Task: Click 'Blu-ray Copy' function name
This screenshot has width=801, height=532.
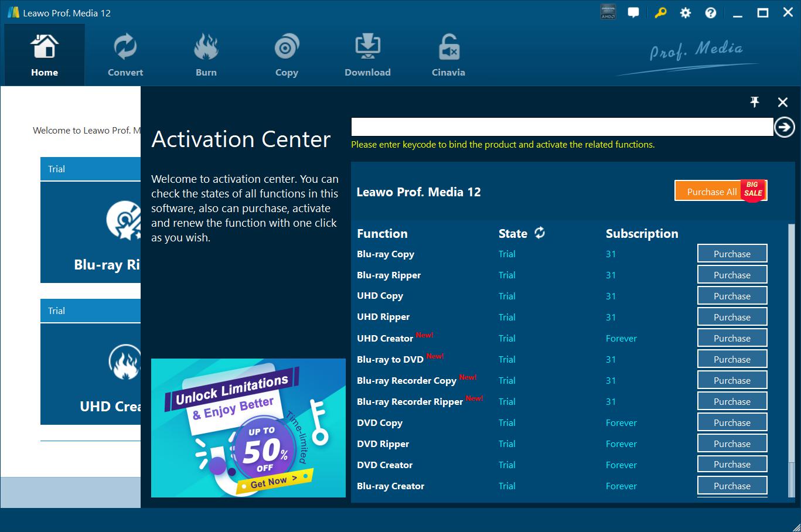Action: click(386, 254)
